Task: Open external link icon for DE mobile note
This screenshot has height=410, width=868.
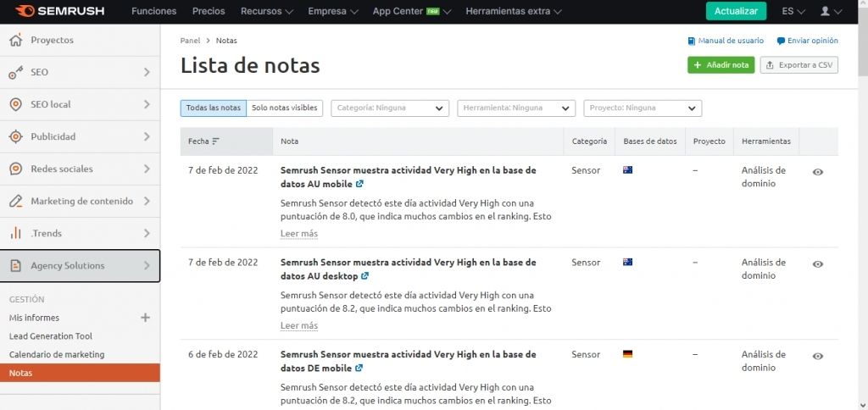Action: point(359,368)
